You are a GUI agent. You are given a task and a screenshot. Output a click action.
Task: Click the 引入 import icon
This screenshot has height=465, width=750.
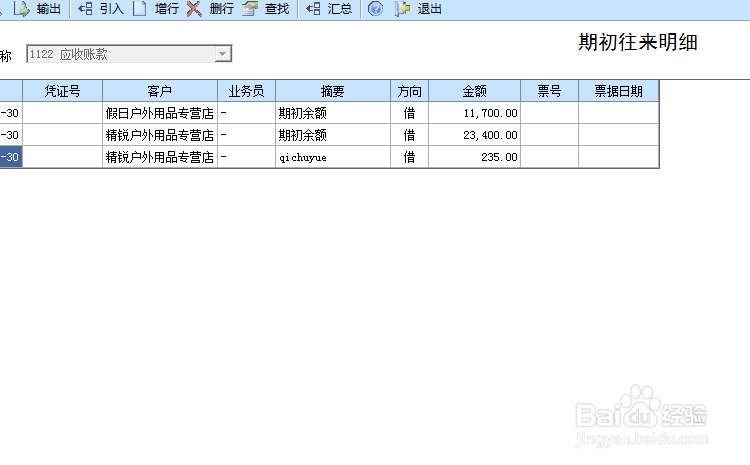click(x=86, y=9)
